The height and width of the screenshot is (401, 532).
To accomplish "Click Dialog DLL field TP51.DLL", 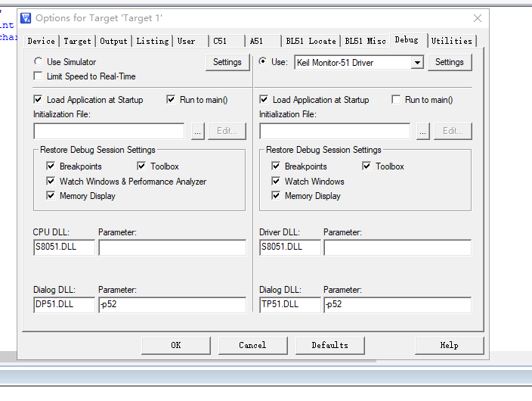I will coord(290,304).
